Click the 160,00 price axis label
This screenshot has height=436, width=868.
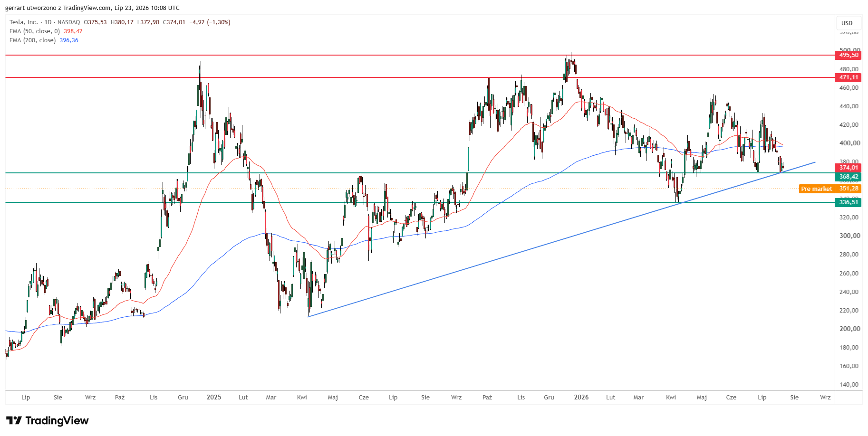click(849, 366)
